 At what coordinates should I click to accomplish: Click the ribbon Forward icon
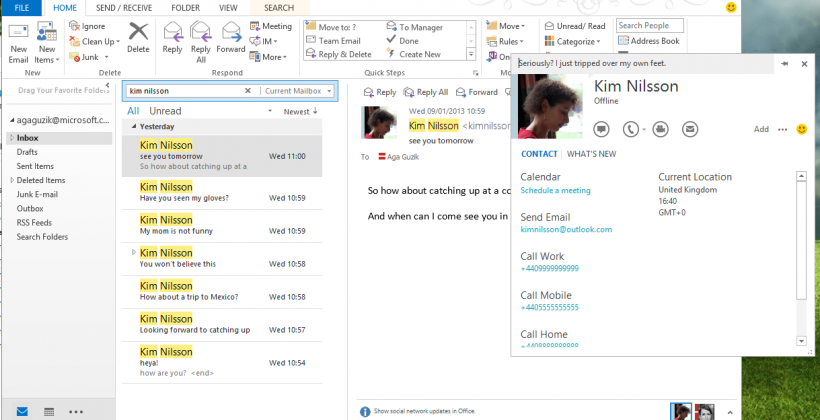tap(231, 32)
